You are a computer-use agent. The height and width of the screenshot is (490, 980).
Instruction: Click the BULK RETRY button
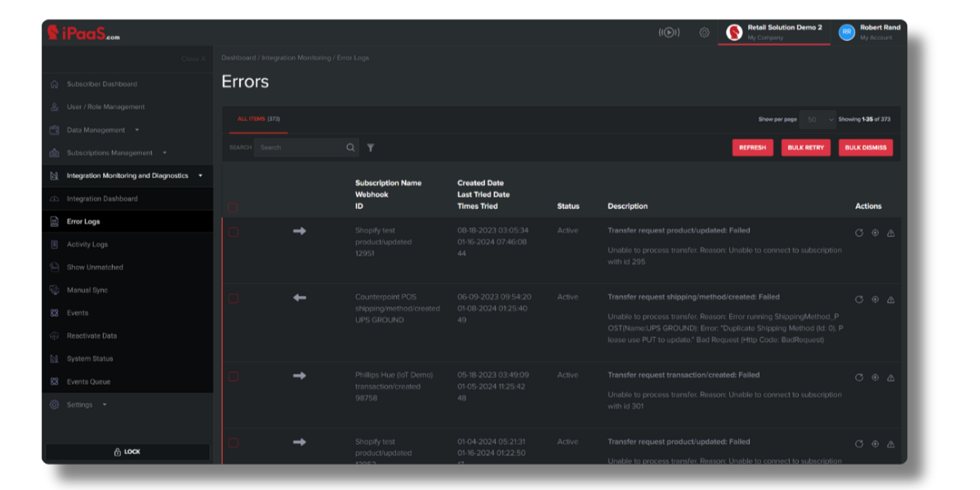pos(806,148)
